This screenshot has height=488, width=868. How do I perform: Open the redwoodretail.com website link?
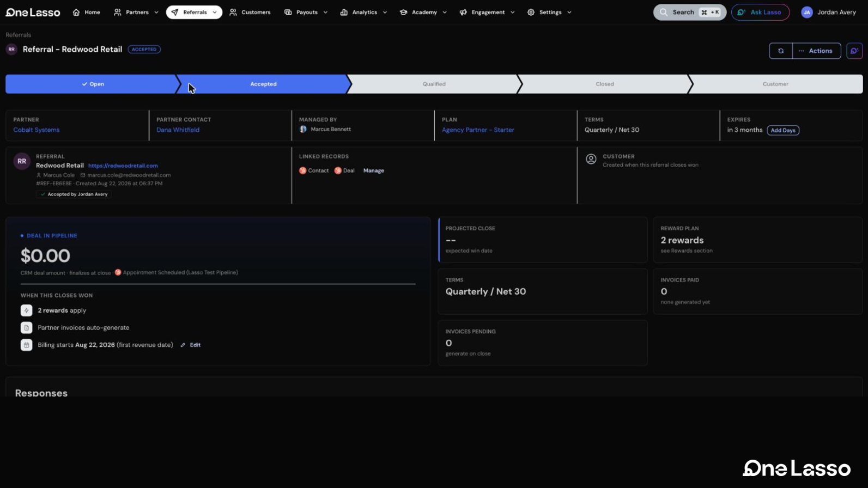pyautogui.click(x=123, y=166)
